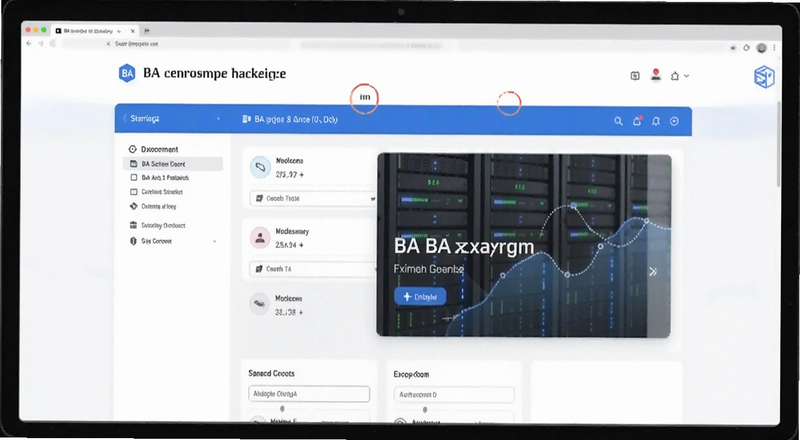Click the circular target icon in blue bar
800x440 pixels.
tap(674, 121)
